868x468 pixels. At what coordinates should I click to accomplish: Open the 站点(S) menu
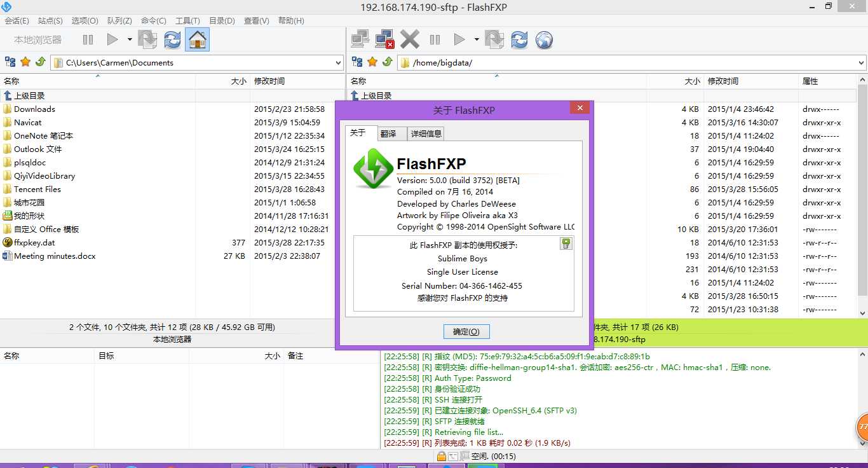pos(50,20)
